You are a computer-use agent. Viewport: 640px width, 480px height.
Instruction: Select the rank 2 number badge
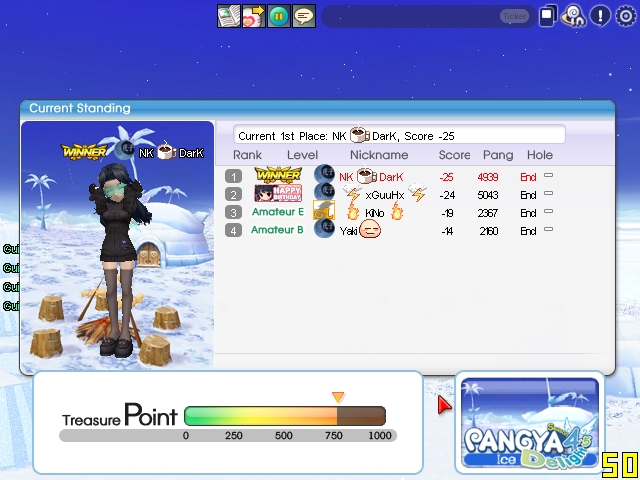[x=233, y=195]
